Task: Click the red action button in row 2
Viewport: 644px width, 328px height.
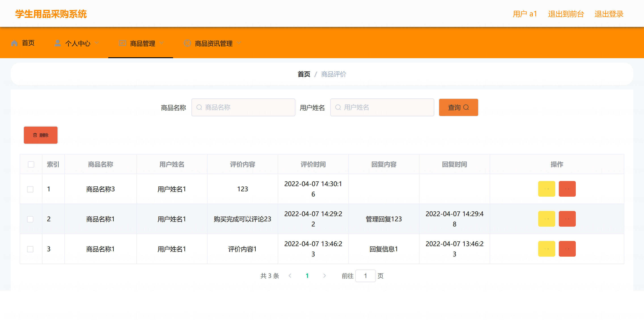Action: 567,219
